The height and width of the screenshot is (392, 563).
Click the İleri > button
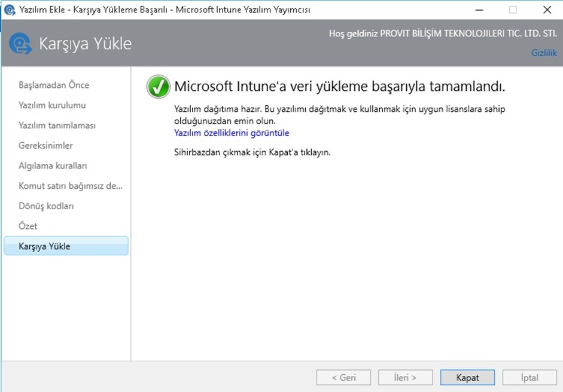click(406, 378)
